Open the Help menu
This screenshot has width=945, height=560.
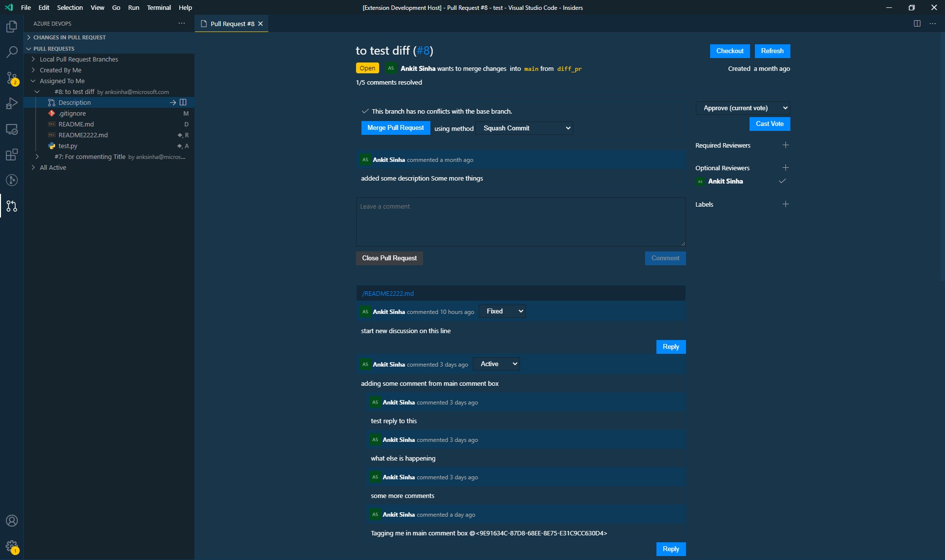coord(185,7)
